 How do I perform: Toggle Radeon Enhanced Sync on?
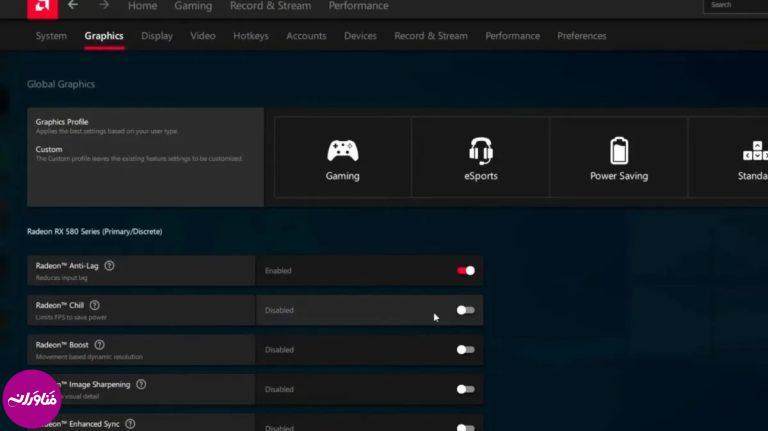pyautogui.click(x=466, y=428)
